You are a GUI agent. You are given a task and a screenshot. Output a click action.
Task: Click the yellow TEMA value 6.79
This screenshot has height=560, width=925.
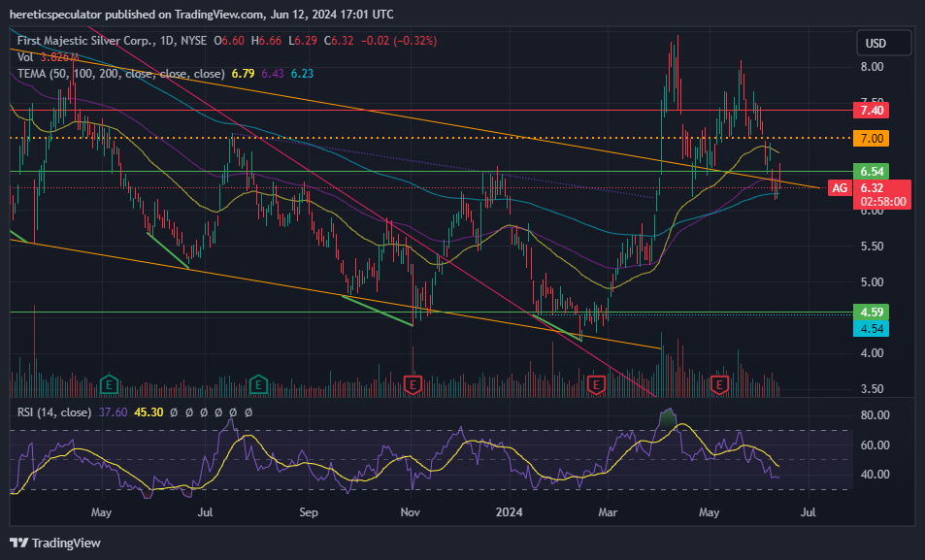pos(243,74)
